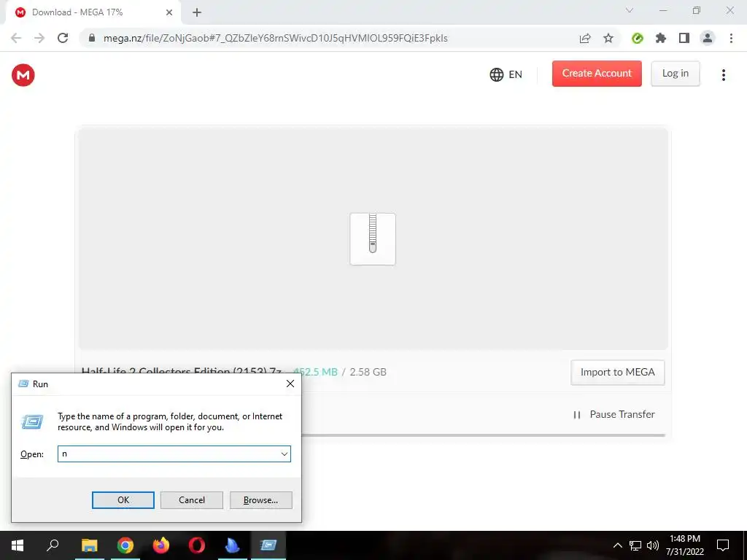Go forward with Chrome's forward arrow
The width and height of the screenshot is (747, 560).
(39, 38)
